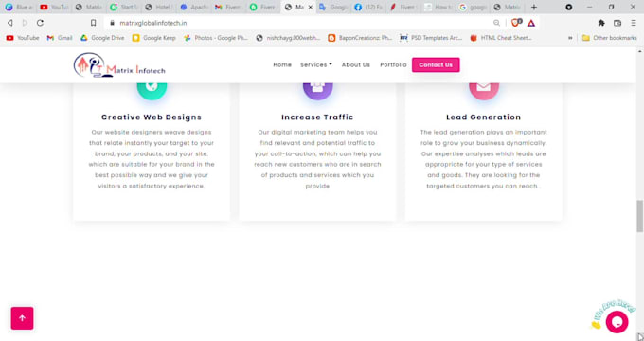
Task: Open the YouTube bookmark
Action: pyautogui.click(x=23, y=38)
